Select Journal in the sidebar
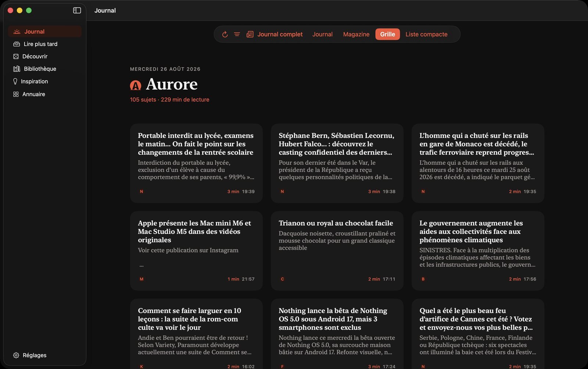This screenshot has width=588, height=369. click(45, 32)
